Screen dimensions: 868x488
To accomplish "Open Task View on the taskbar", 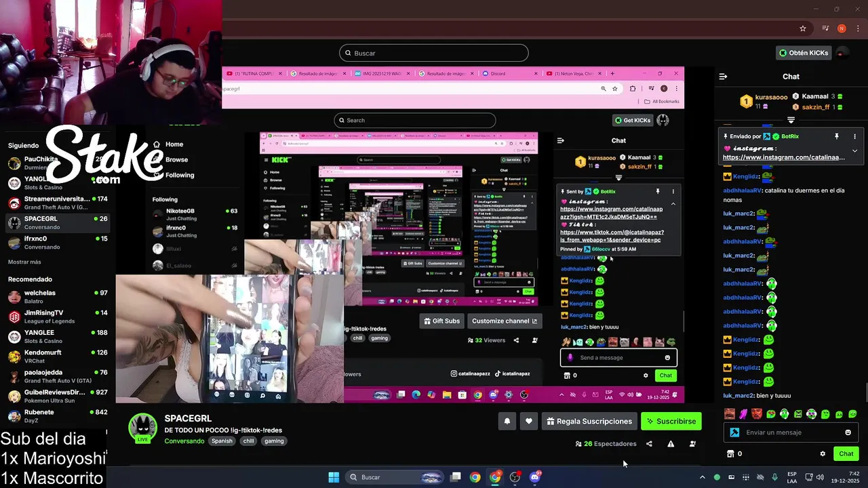I will point(456,477).
